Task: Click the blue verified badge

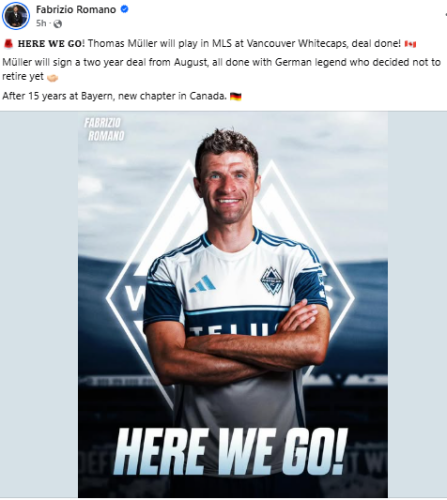Action: [x=124, y=9]
